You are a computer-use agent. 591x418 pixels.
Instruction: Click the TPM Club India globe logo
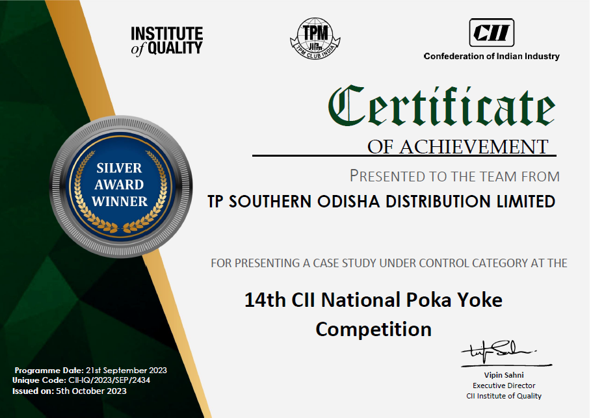315,38
